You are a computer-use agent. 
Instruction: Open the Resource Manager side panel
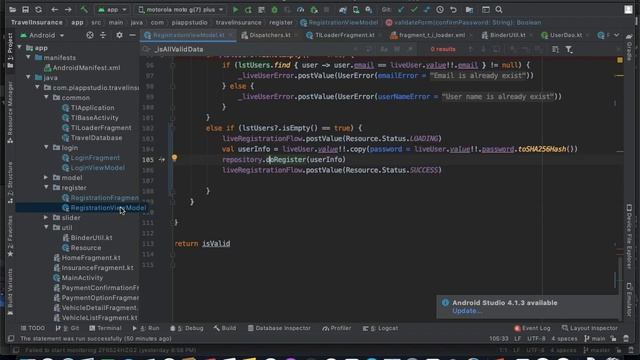(x=10, y=112)
